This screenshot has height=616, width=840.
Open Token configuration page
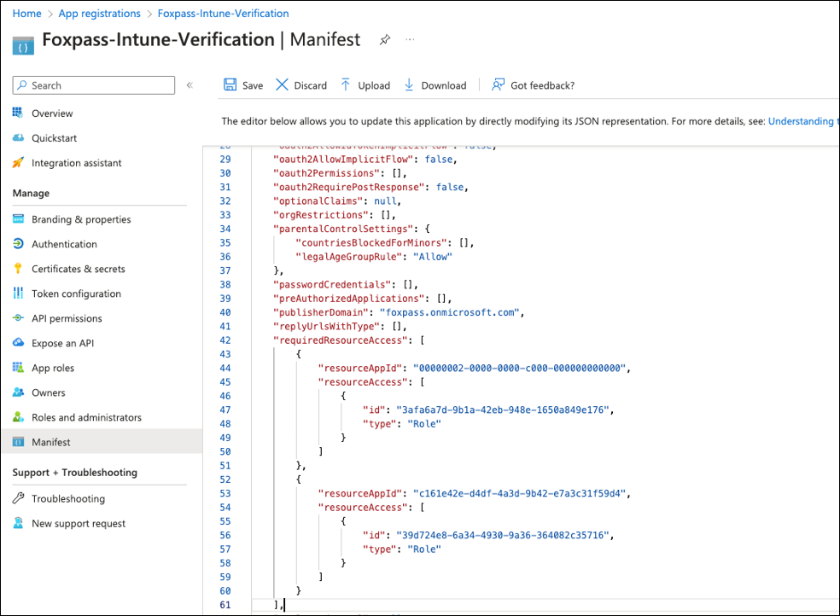pyautogui.click(x=76, y=293)
